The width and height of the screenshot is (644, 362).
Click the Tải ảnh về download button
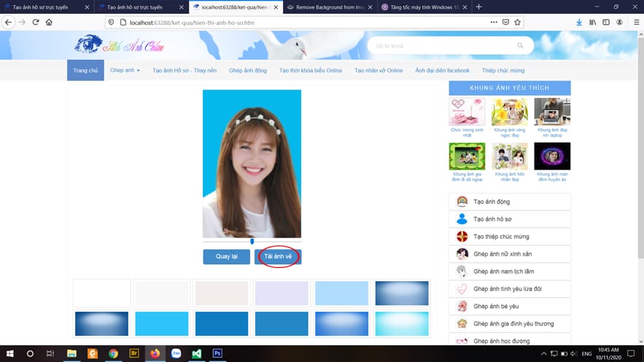[x=278, y=256]
